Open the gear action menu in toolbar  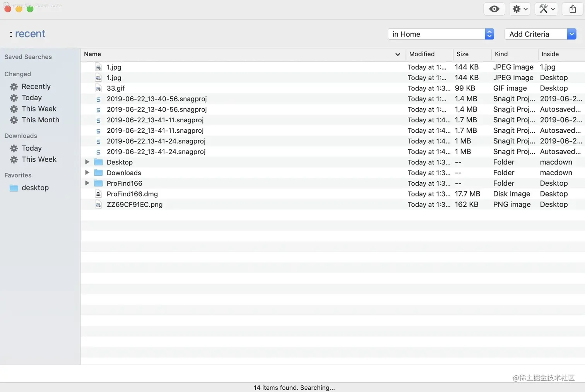[520, 9]
